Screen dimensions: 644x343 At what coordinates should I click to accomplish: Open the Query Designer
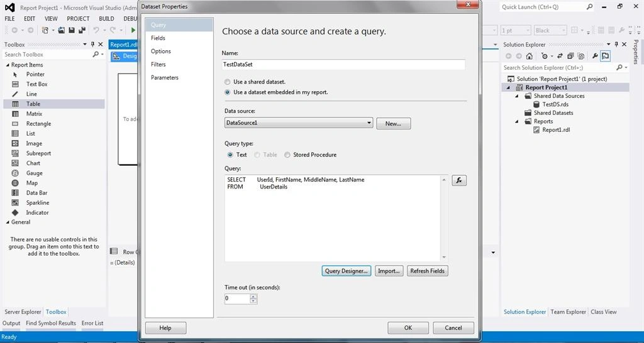click(347, 271)
